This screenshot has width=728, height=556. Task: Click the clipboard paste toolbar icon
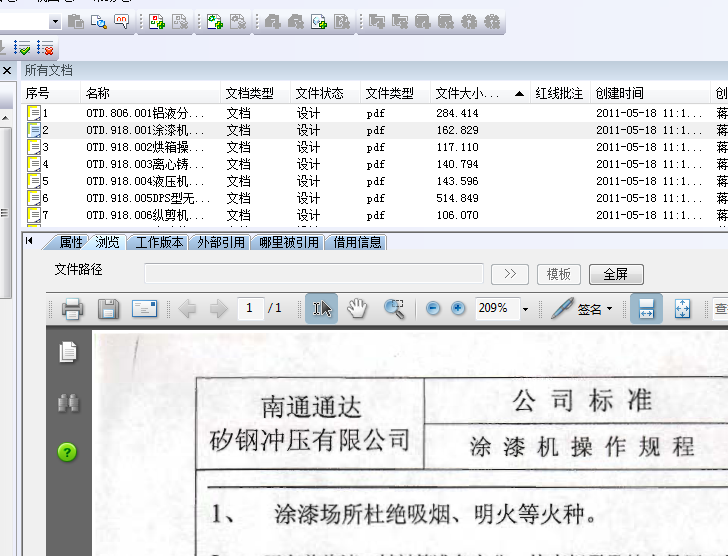pos(76,21)
